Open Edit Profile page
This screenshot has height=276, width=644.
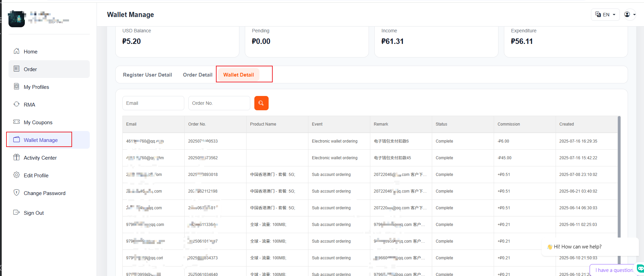[49, 175]
